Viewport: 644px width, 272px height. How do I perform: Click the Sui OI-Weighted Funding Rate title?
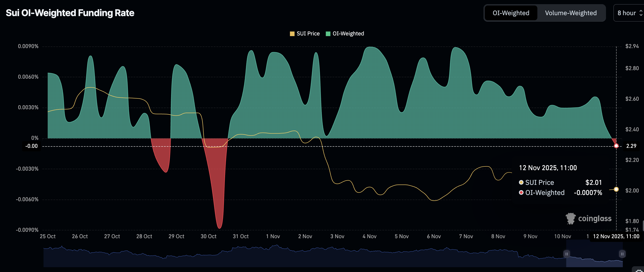click(70, 13)
